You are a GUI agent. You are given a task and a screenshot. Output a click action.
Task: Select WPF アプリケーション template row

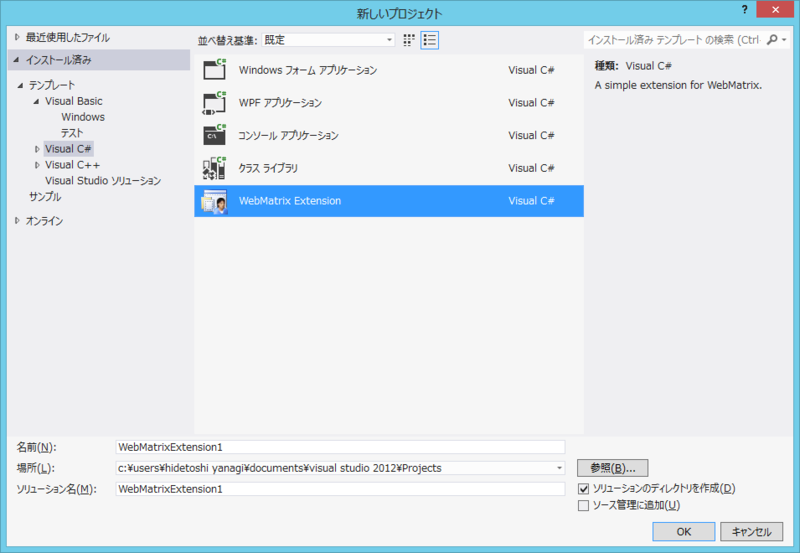pyautogui.click(x=389, y=103)
